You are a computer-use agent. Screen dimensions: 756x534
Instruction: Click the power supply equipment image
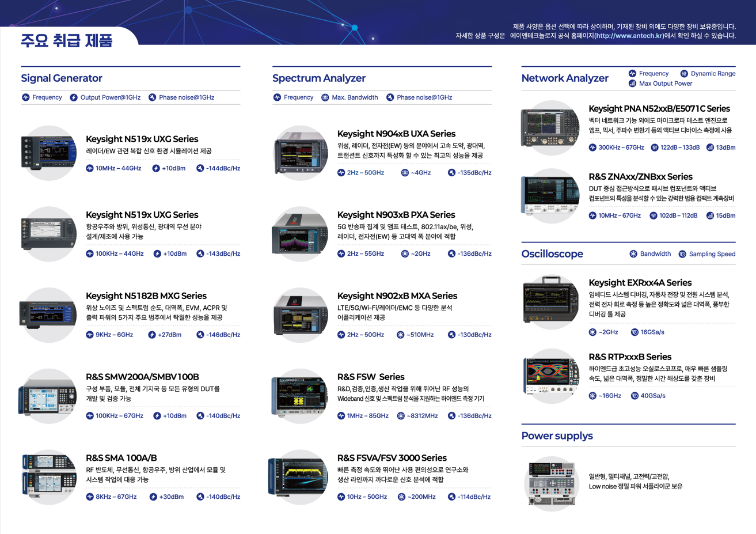[551, 484]
